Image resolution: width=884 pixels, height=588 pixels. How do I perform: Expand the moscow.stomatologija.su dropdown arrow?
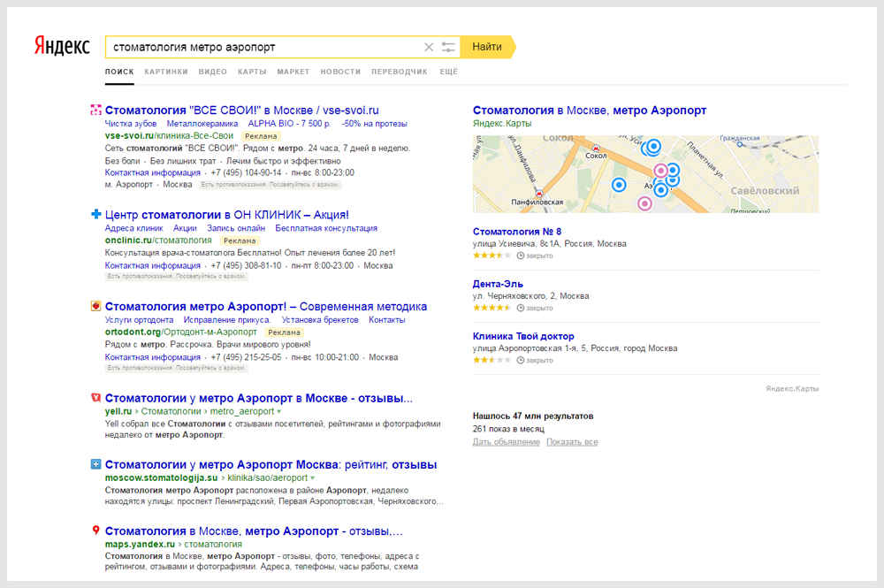(312, 478)
